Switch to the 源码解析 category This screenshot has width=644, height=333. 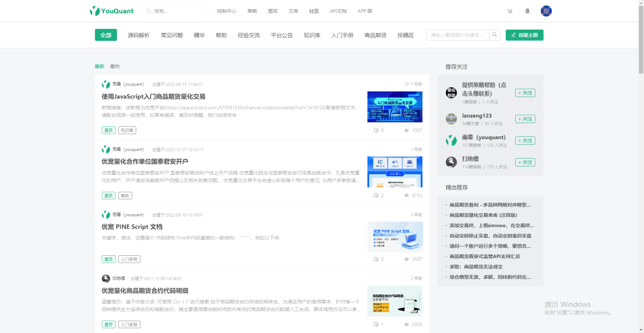click(139, 35)
